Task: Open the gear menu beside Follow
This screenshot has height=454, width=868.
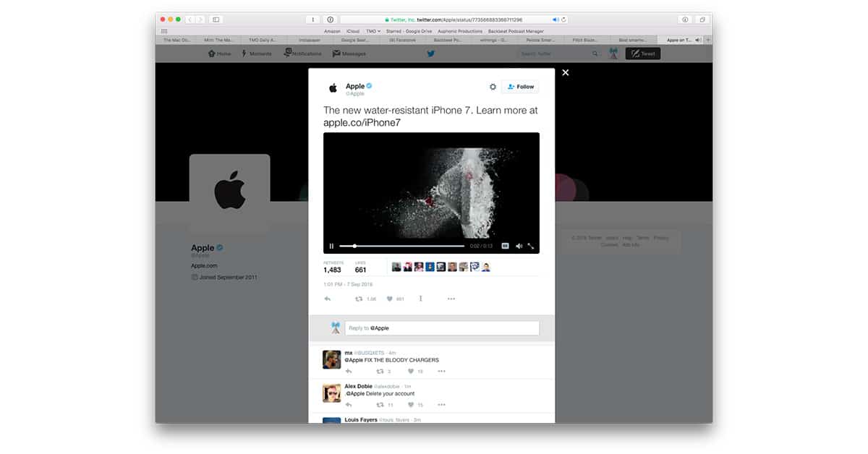Action: click(x=493, y=87)
